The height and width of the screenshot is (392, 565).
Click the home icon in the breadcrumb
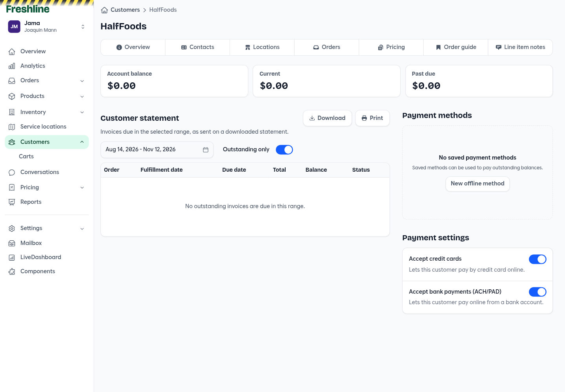pos(104,10)
